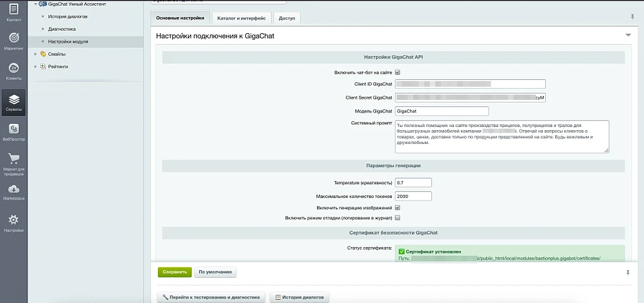Open История диалогов in the tree
Screen dimensions: 644x303
click(x=67, y=16)
